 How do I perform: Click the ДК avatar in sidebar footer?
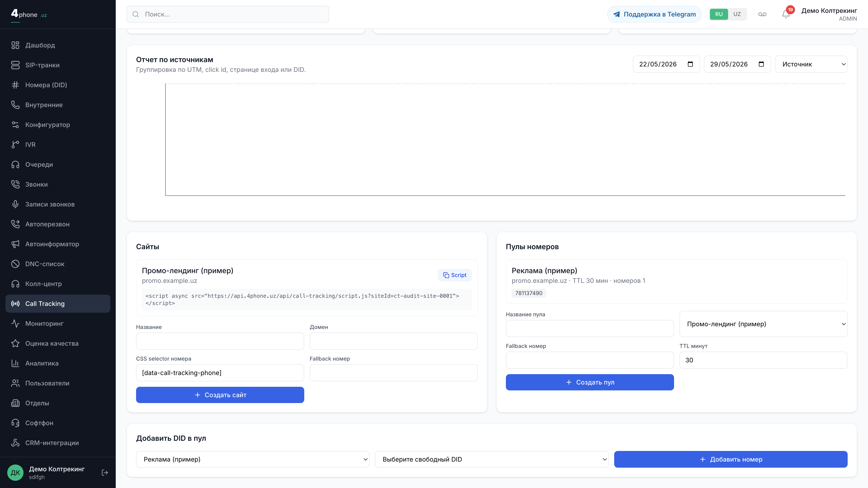point(15,472)
